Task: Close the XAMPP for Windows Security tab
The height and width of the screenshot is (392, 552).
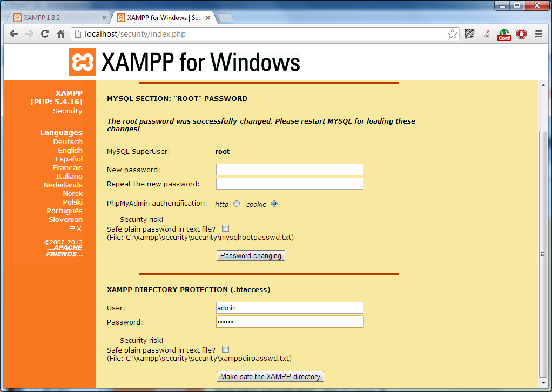Action: (x=208, y=18)
